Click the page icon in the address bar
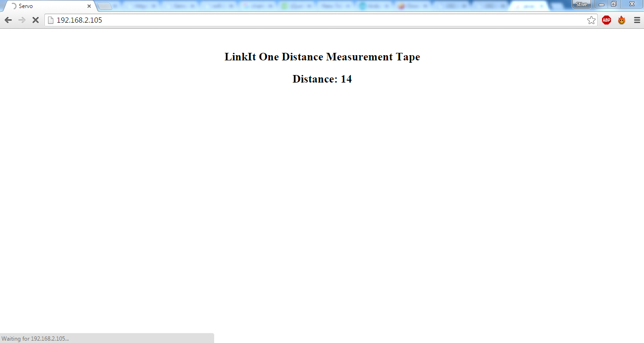The width and height of the screenshot is (644, 343). pos(51,20)
